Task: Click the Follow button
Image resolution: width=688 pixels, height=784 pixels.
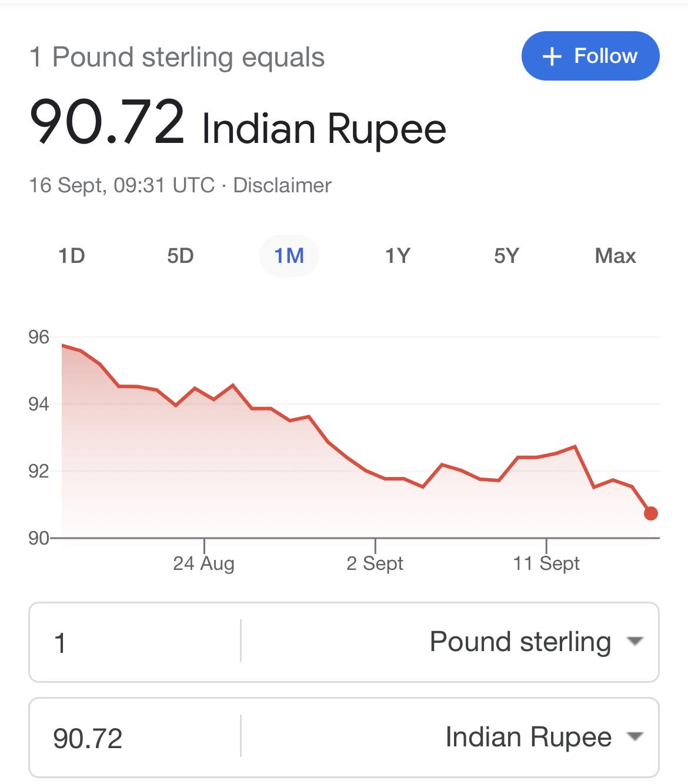Action: click(x=590, y=56)
